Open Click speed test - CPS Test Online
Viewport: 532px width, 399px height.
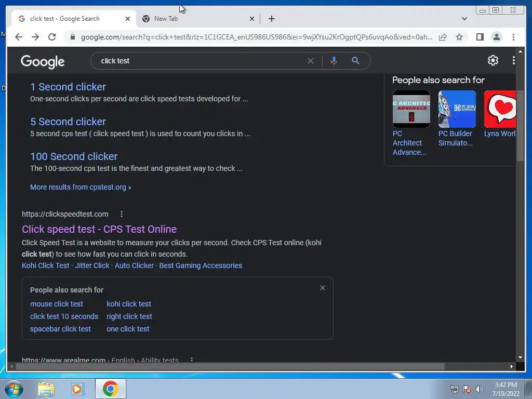(x=99, y=229)
